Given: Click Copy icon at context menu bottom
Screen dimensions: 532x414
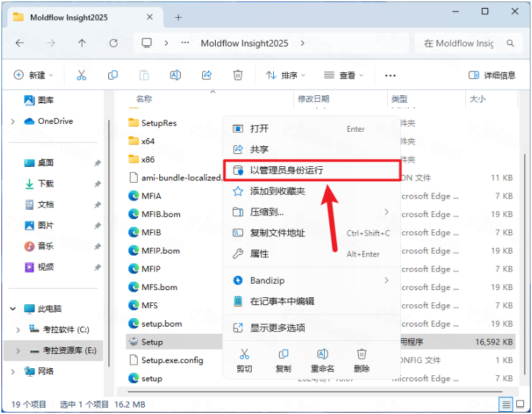Looking at the screenshot, I should (283, 360).
